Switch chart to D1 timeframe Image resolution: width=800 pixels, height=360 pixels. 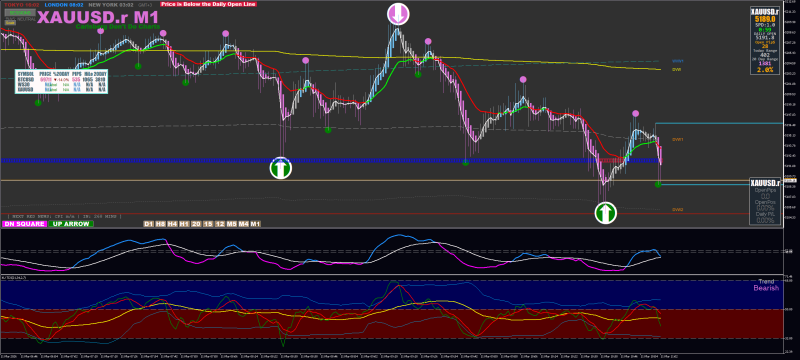click(148, 224)
